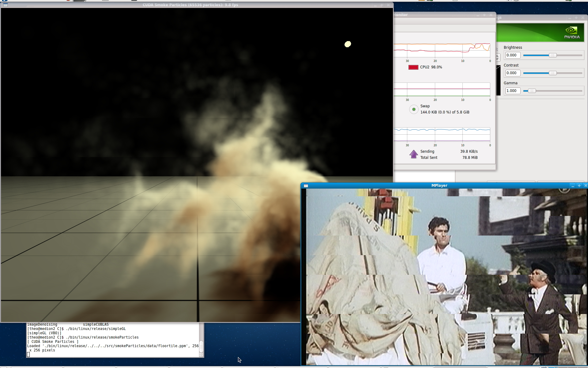Adjust the Brightness slider handle
The image size is (588, 368).
pos(552,55)
